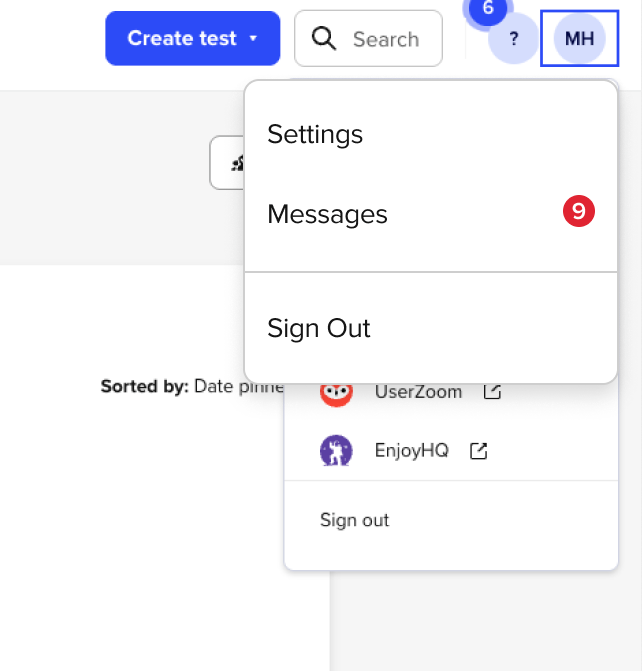
Task: Click the UserZoom owl logo icon
Action: (x=336, y=392)
